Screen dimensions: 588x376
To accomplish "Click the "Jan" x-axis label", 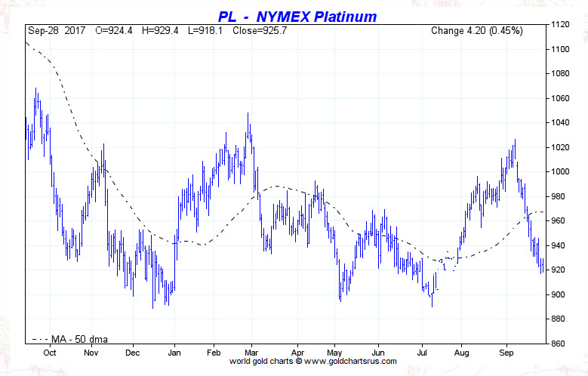I will (x=174, y=353).
